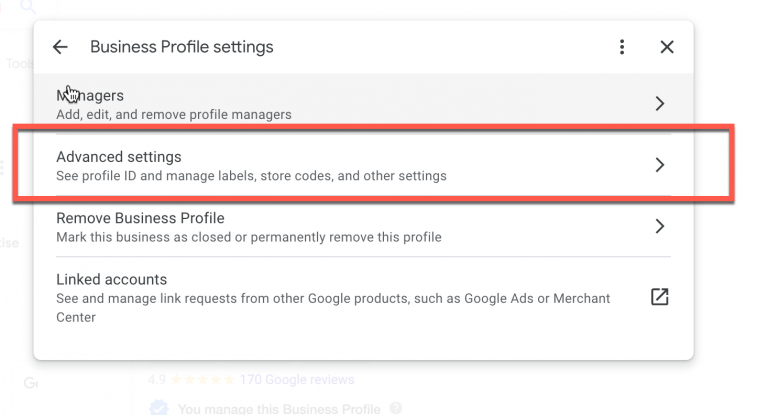
Task: Click the faded search magnifier icon
Action: pyautogui.click(x=27, y=8)
